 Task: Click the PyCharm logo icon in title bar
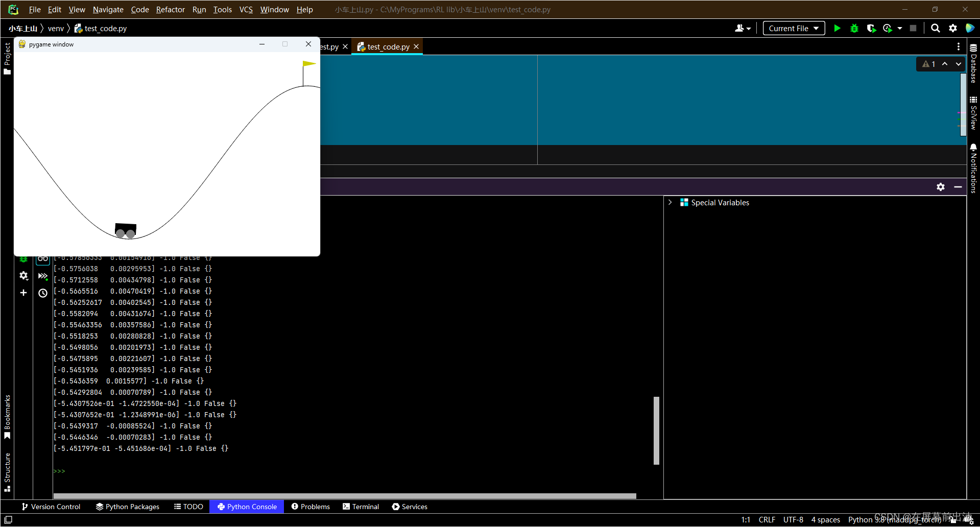point(13,9)
